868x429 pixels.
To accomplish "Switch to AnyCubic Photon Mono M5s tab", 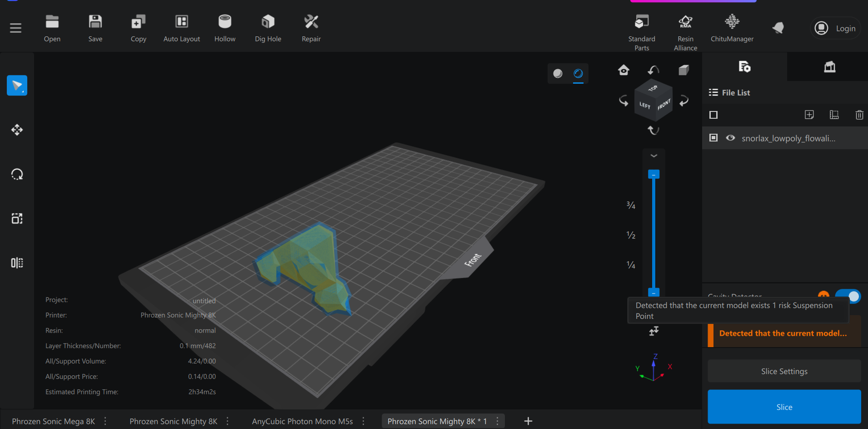I will (x=303, y=421).
